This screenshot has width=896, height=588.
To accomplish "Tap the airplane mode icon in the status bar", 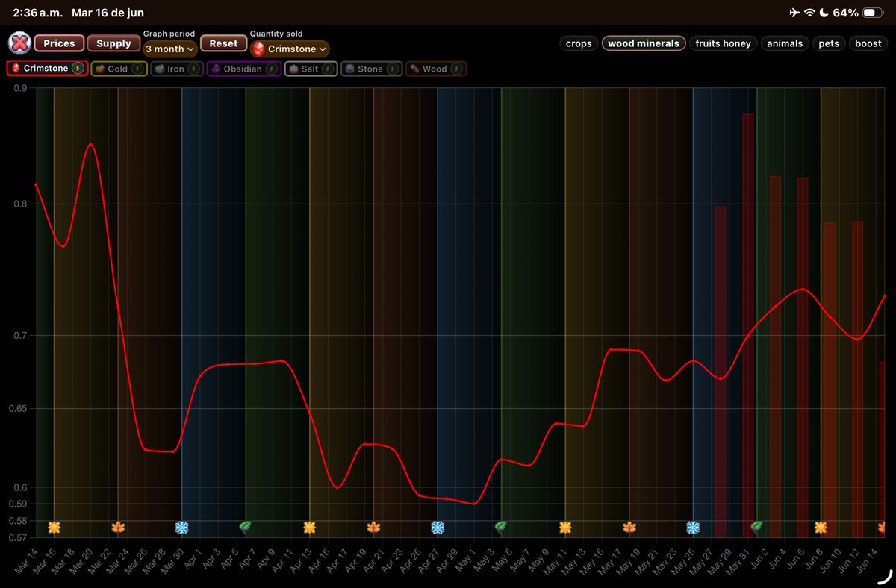I will click(793, 13).
